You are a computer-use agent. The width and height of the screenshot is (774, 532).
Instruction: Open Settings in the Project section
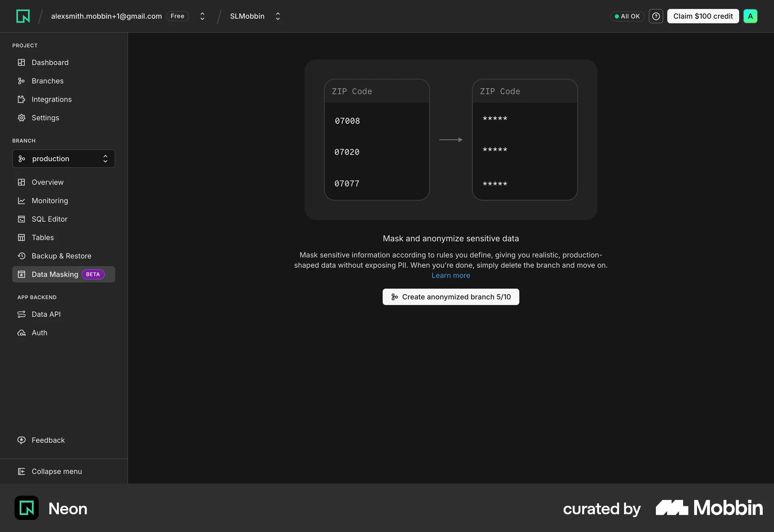coord(64,118)
